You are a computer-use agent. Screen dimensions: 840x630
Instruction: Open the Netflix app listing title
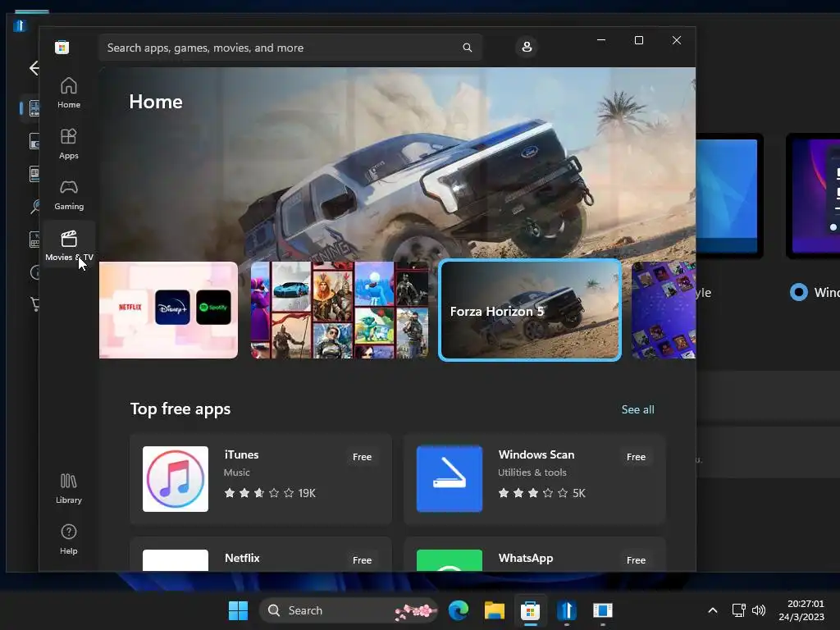point(242,558)
